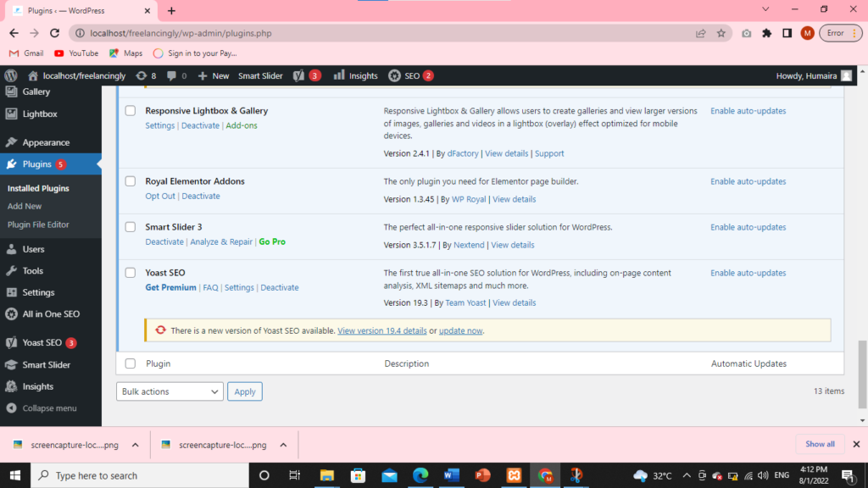Tick the Yoast SEO plugin checkbox

tap(130, 273)
